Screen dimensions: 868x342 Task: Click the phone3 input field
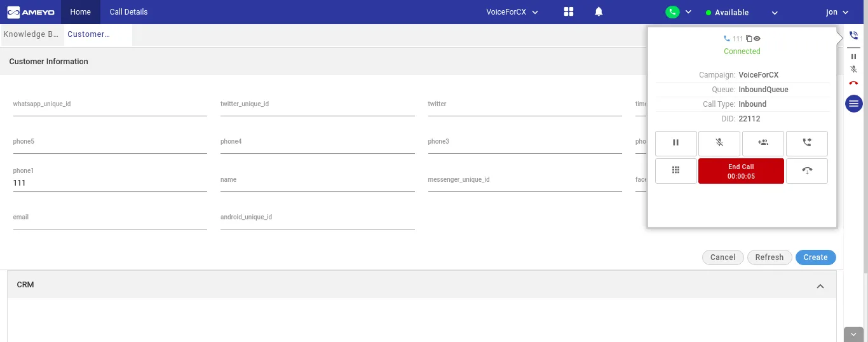[525, 144]
